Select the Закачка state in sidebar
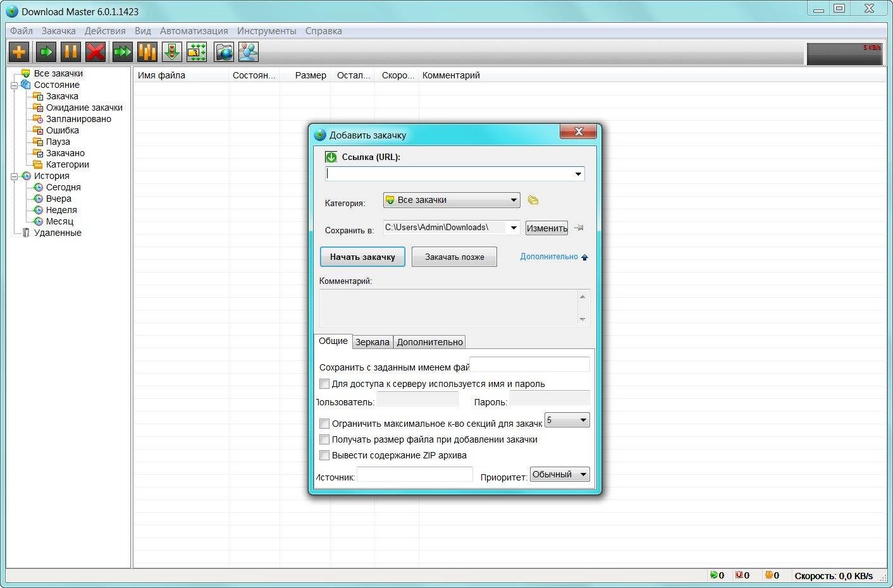 [62, 96]
